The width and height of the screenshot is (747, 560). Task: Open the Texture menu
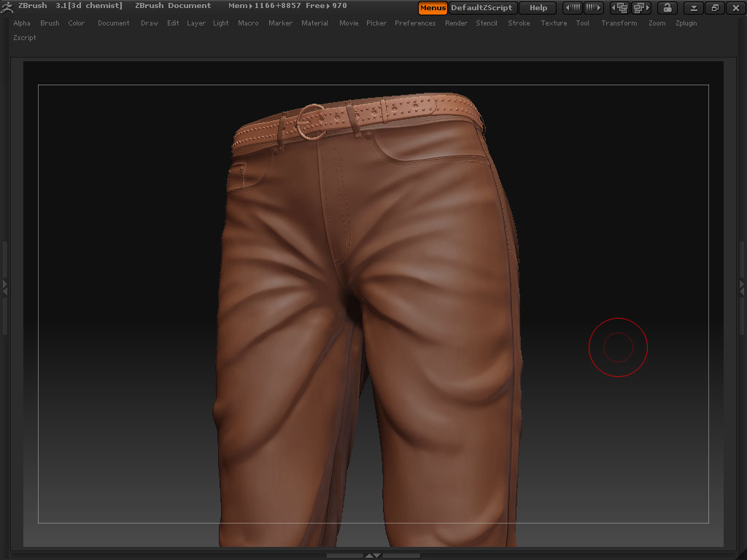point(554,23)
